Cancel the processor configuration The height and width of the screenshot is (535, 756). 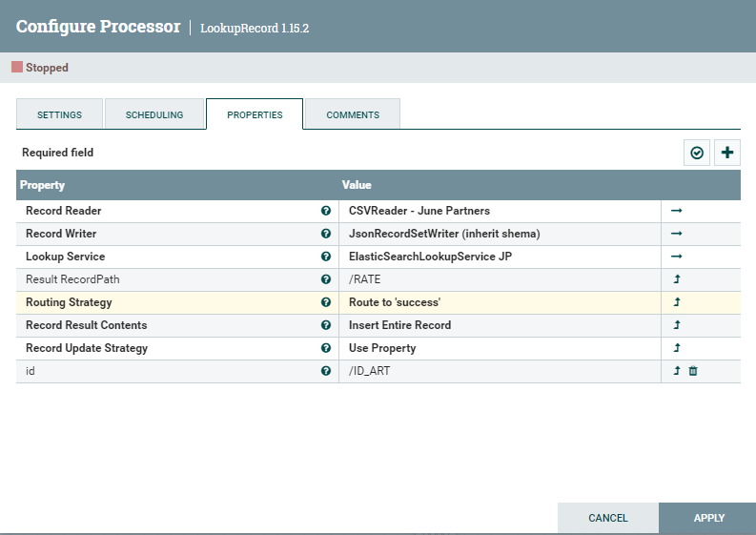(x=608, y=518)
